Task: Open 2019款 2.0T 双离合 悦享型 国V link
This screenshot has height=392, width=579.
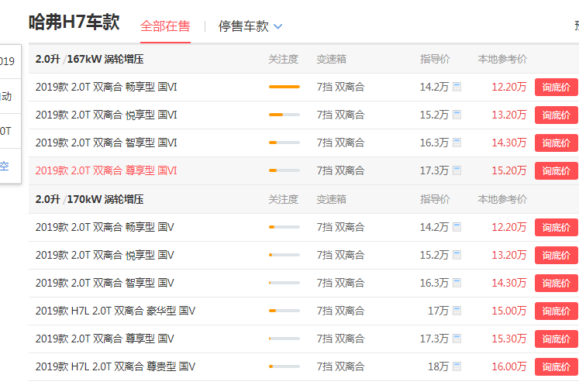Action: pyautogui.click(x=105, y=255)
